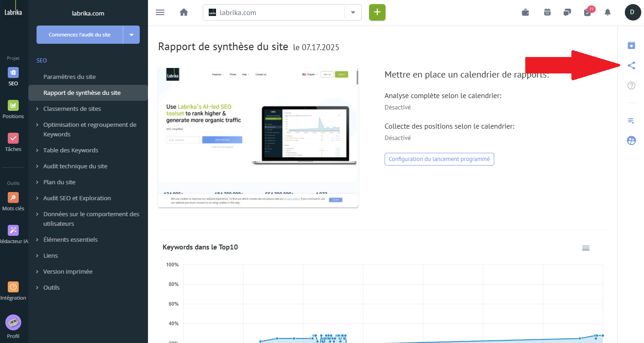Click the Analyse complète selon le calendrier label
Viewport: 644px width, 343px height.
coord(443,96)
